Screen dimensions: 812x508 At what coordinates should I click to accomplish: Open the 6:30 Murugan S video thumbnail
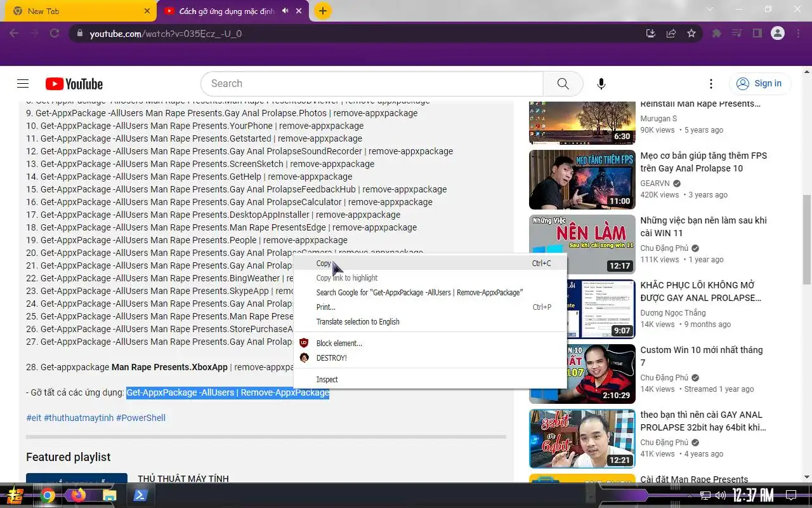(582, 123)
